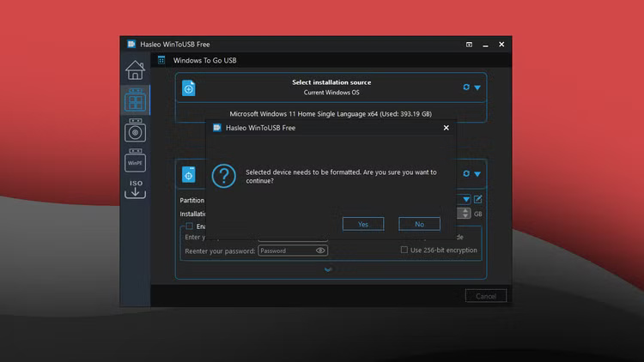Screen dimensions: 644x362
Task: Open the partition scheme dropdown
Action: [x=465, y=200]
